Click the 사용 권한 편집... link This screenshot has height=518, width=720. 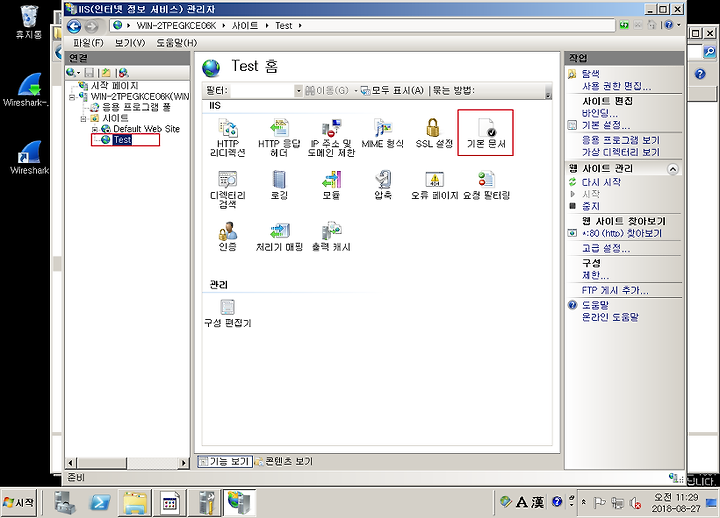point(616,86)
